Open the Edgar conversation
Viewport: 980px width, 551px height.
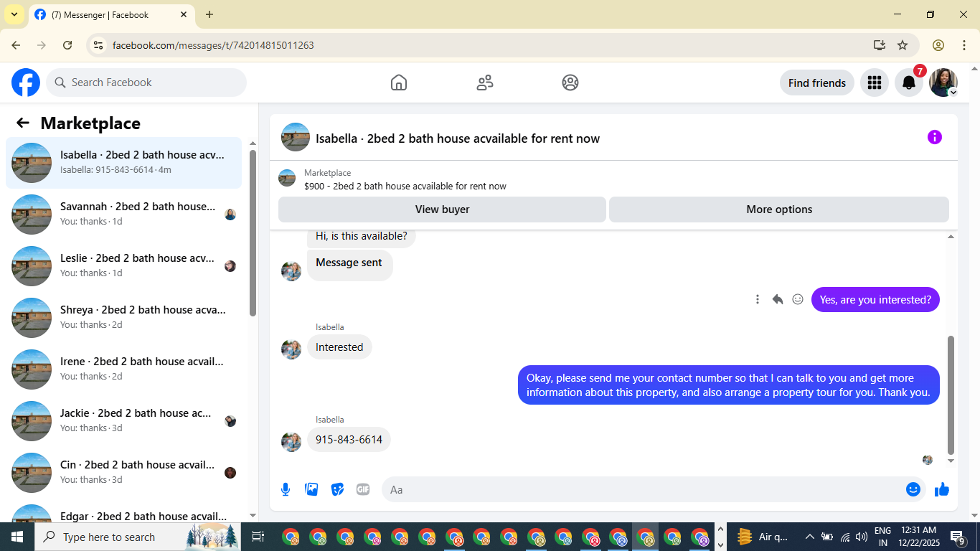(124, 512)
